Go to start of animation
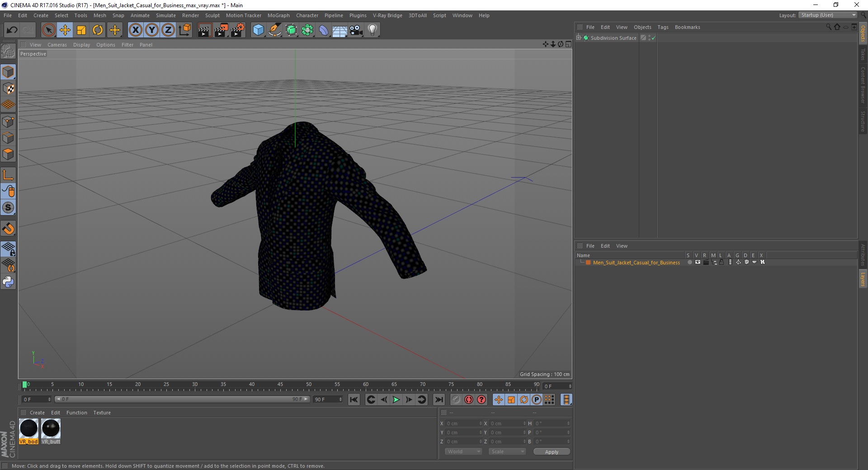 [x=354, y=399]
